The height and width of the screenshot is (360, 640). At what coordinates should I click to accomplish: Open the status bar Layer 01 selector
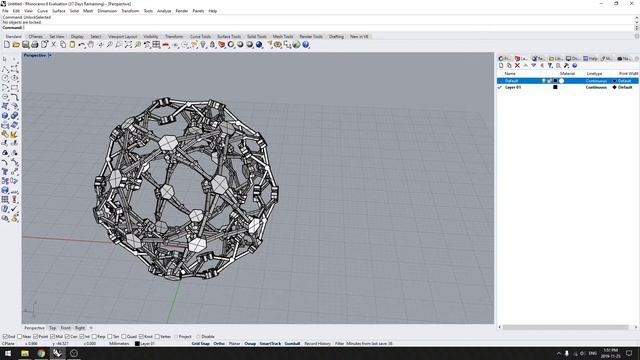click(x=145, y=344)
